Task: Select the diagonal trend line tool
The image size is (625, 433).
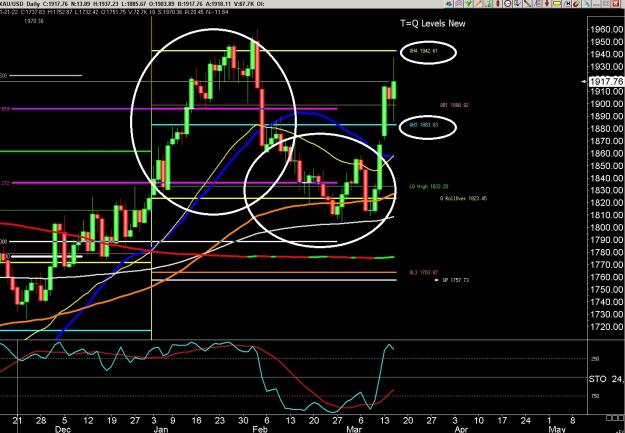Action: tap(527, 4)
